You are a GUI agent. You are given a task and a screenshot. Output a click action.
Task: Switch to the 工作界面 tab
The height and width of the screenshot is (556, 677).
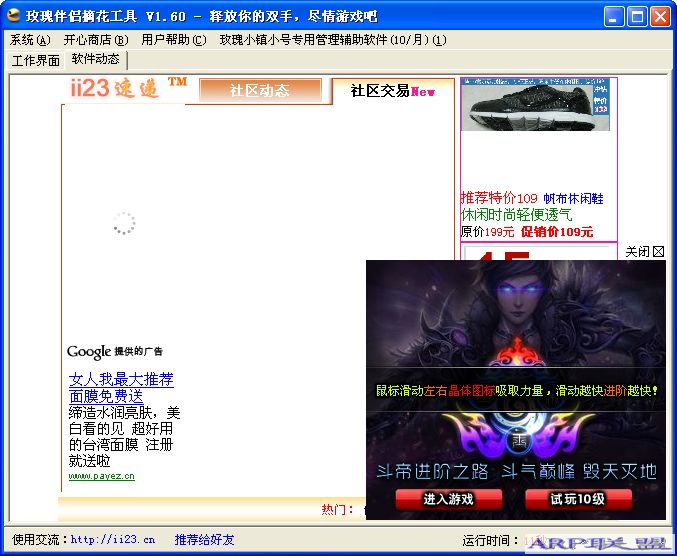(36, 60)
